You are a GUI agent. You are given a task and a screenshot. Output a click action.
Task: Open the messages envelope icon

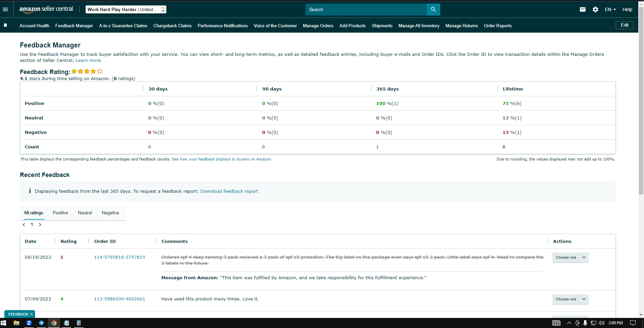[x=583, y=9]
